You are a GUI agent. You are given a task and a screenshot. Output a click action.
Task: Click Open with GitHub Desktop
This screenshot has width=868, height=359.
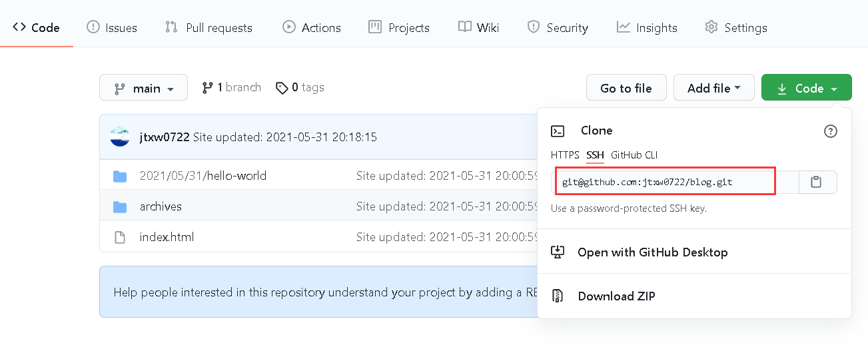click(x=652, y=252)
